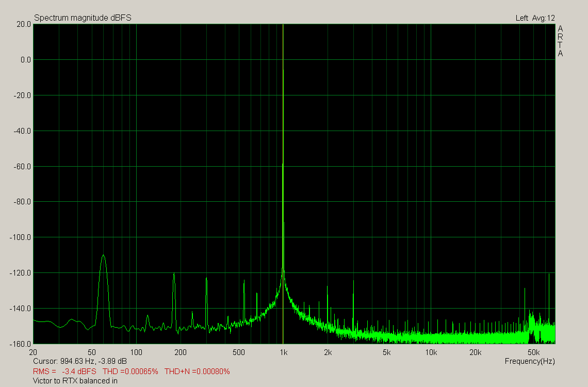Click the 'Spectrum magnitude dBFS' title text
The width and height of the screenshot is (588, 387).
83,18
